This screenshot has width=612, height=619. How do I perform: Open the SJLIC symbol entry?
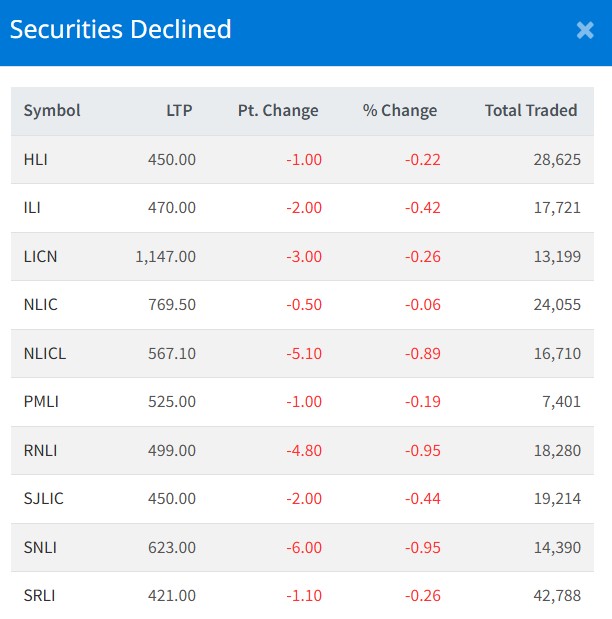[x=43, y=499]
